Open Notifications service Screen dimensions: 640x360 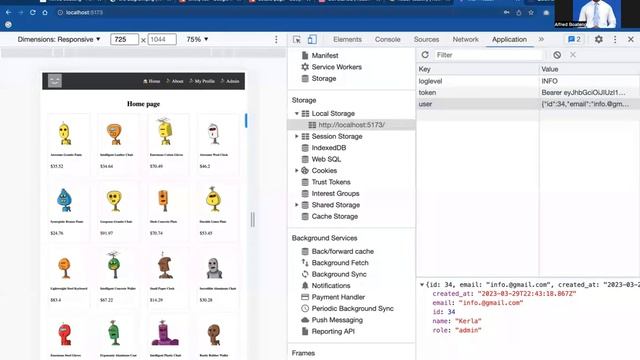click(x=331, y=286)
